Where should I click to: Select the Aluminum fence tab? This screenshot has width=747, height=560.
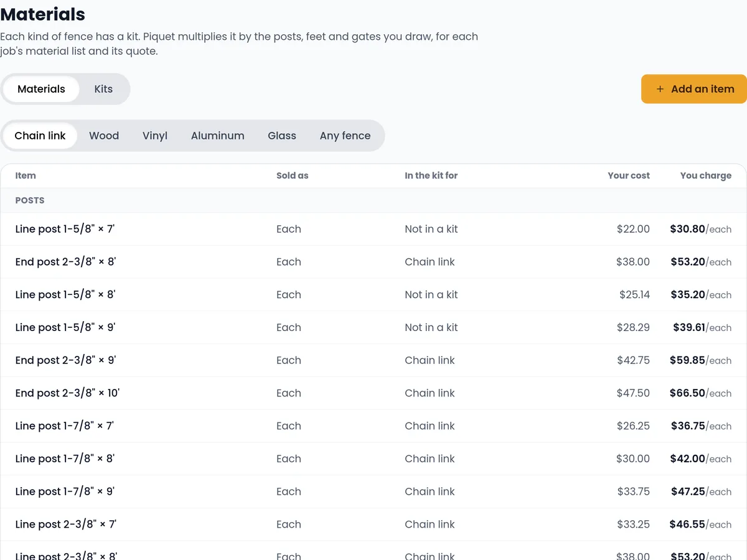(x=218, y=136)
